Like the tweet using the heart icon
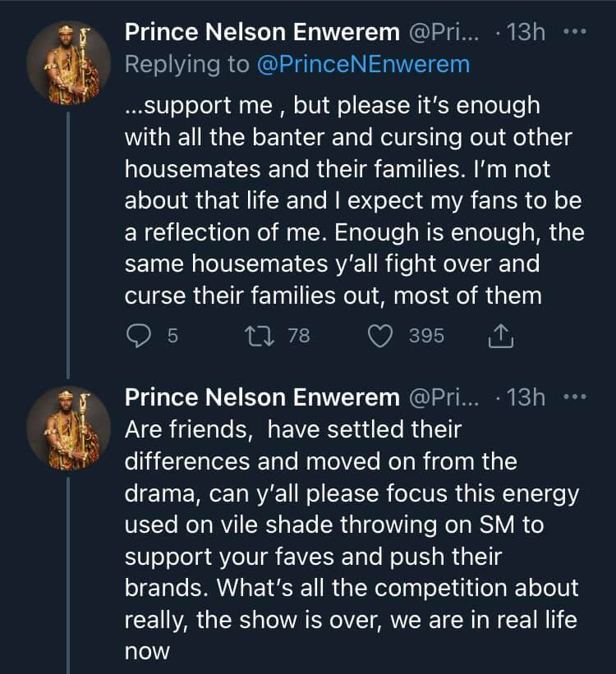Image resolution: width=616 pixels, height=674 pixels. click(380, 335)
